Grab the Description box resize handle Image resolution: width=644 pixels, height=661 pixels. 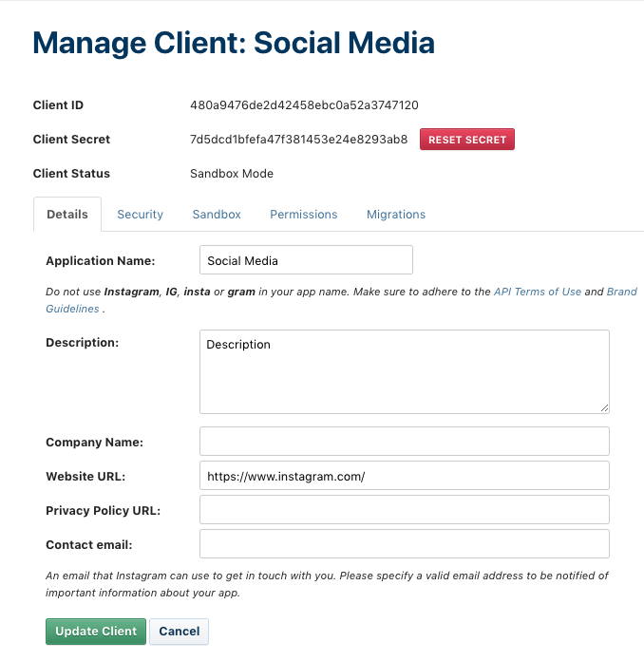coord(604,408)
